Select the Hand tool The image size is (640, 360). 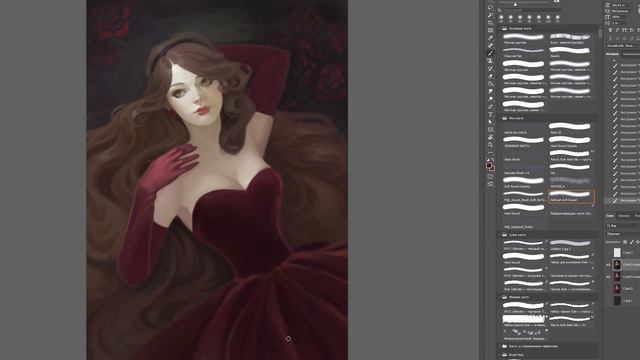point(490,137)
